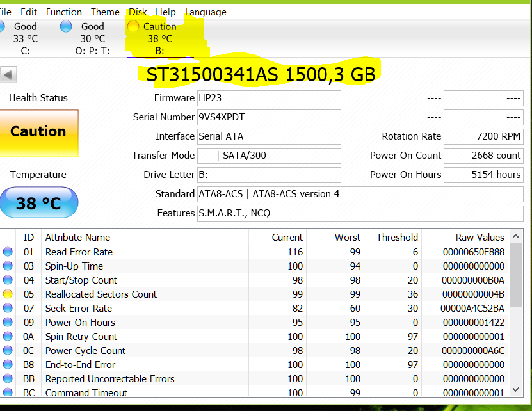Open the Help menu
The width and height of the screenshot is (532, 411).
point(166,12)
